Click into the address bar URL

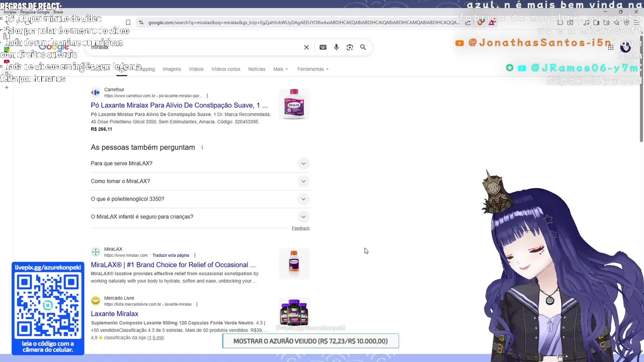[x=303, y=23]
